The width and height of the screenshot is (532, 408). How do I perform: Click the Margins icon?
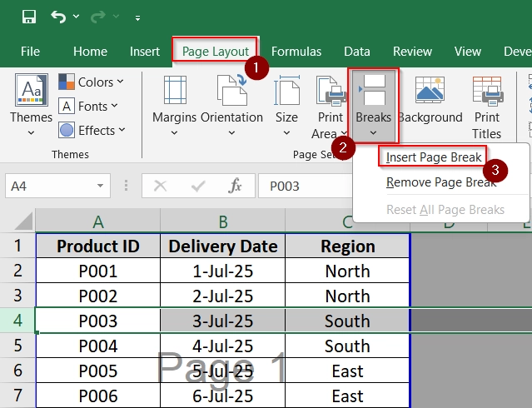pos(175,90)
